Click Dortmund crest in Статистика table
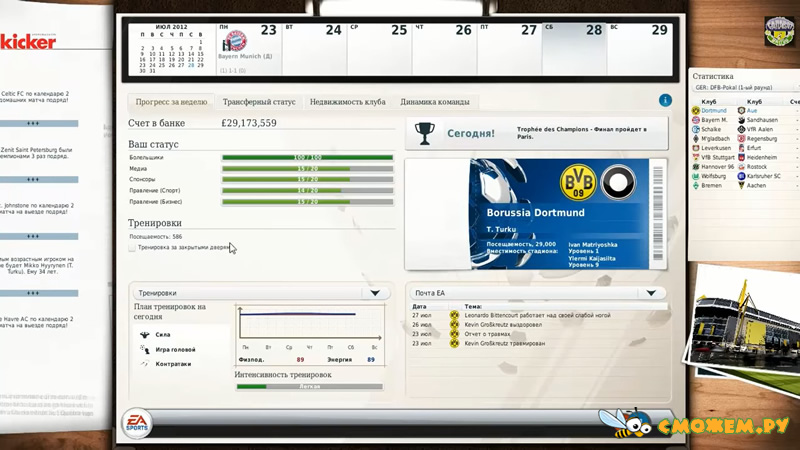Image resolution: width=800 pixels, height=450 pixels. pyautogui.click(x=695, y=110)
